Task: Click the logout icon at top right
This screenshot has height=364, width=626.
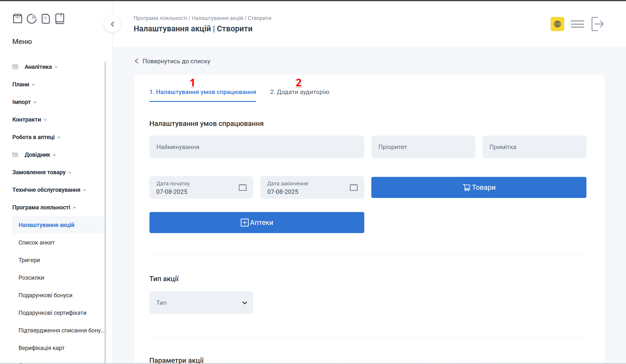Action: (x=598, y=24)
